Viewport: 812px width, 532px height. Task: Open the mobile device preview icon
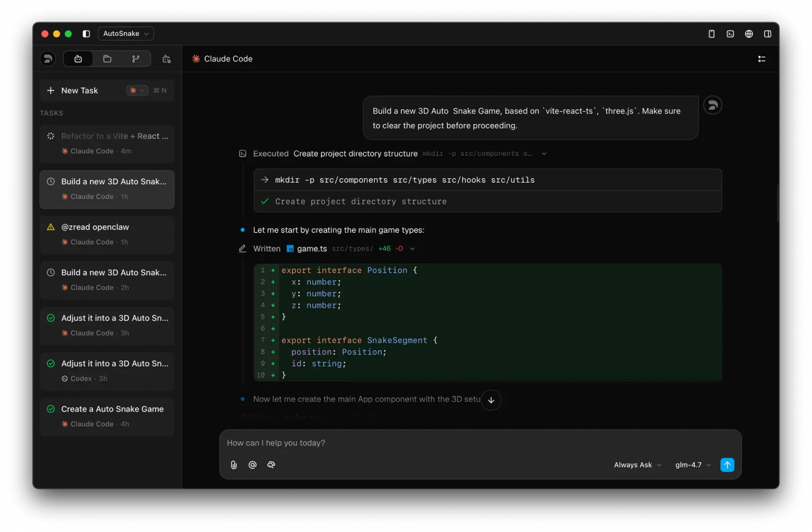point(711,33)
